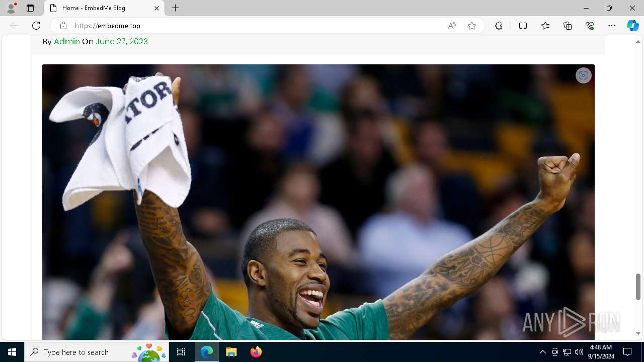Click the taskbar search box
Viewport: 644px width, 362px height.
pos(97,352)
